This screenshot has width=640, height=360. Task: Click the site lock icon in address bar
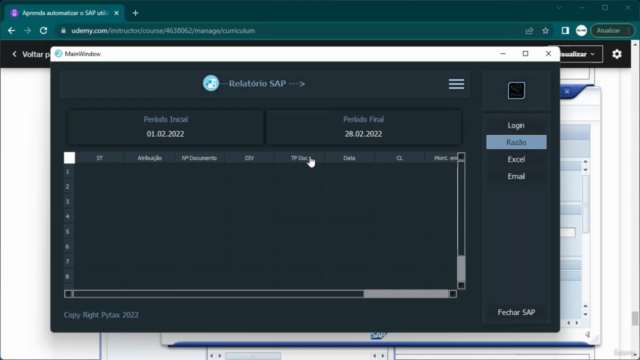(x=63, y=31)
